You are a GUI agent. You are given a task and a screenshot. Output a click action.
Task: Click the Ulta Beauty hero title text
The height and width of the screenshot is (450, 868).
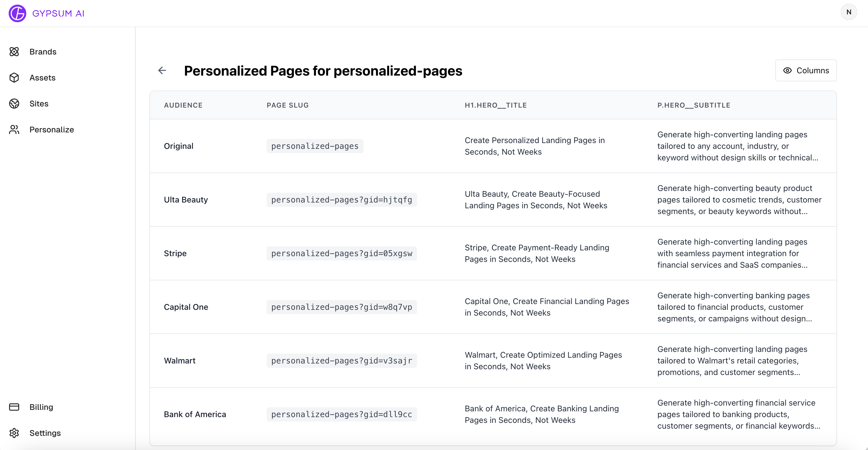point(536,200)
